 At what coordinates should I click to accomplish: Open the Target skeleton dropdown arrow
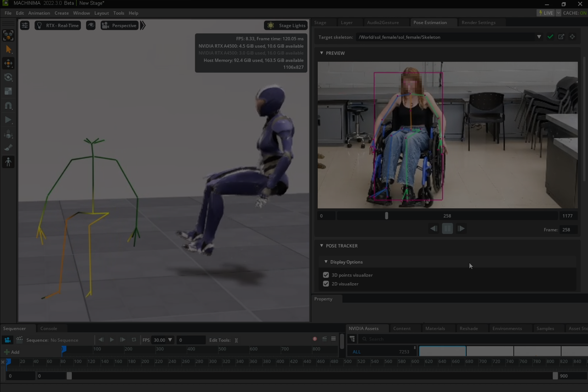click(x=539, y=37)
